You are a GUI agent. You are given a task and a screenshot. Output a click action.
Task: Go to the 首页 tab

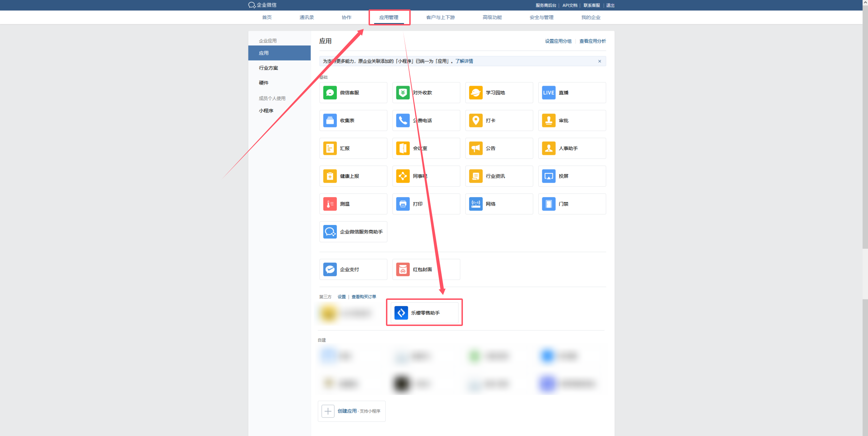(x=267, y=17)
